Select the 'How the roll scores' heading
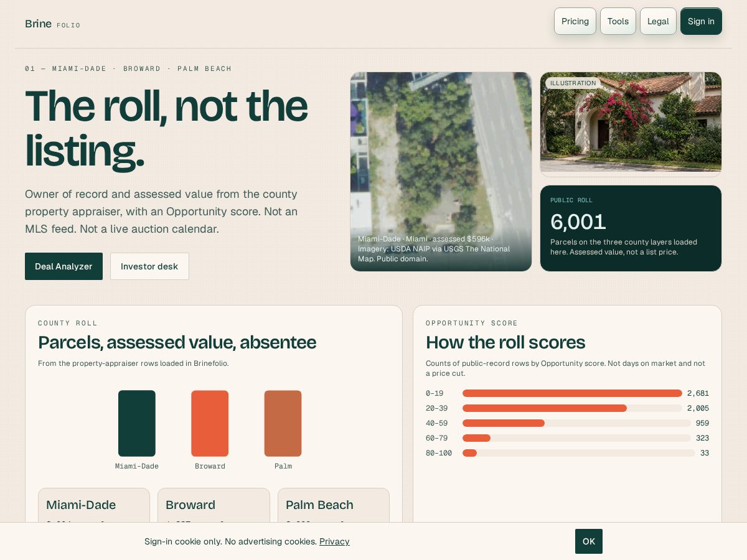Viewport: 747px width, 560px height. [505, 342]
